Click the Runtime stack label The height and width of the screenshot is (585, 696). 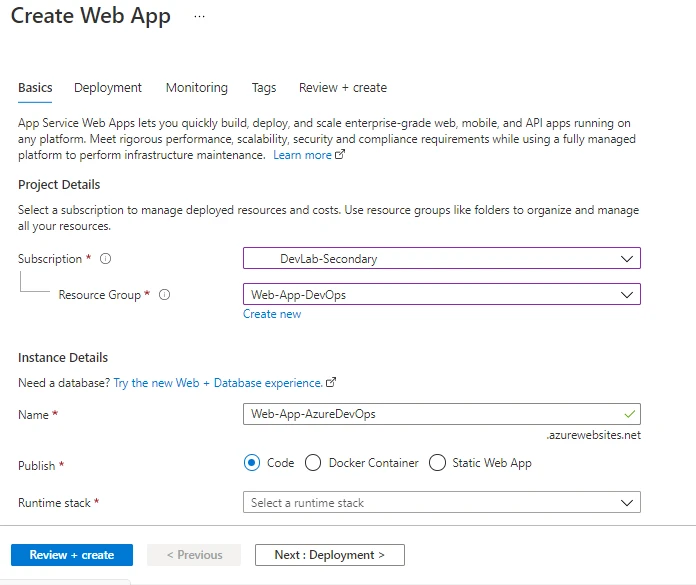pos(54,503)
